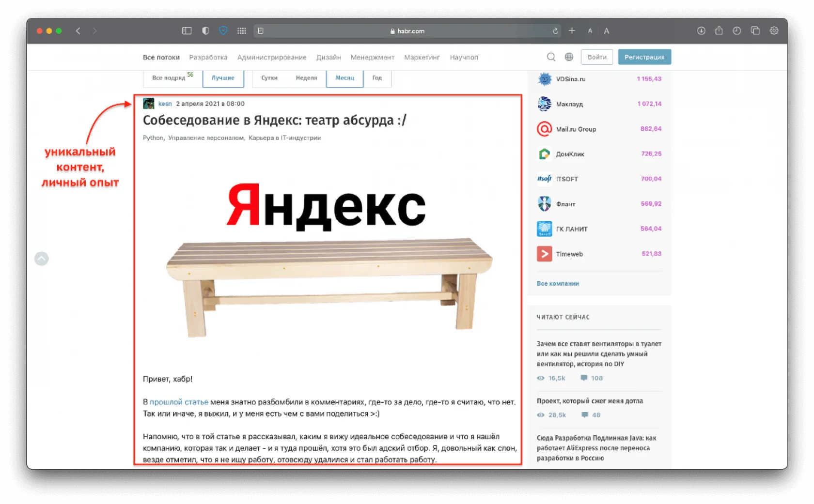Open the Карьера в IT-индустрии hub link
This screenshot has height=504, width=814.
(285, 138)
